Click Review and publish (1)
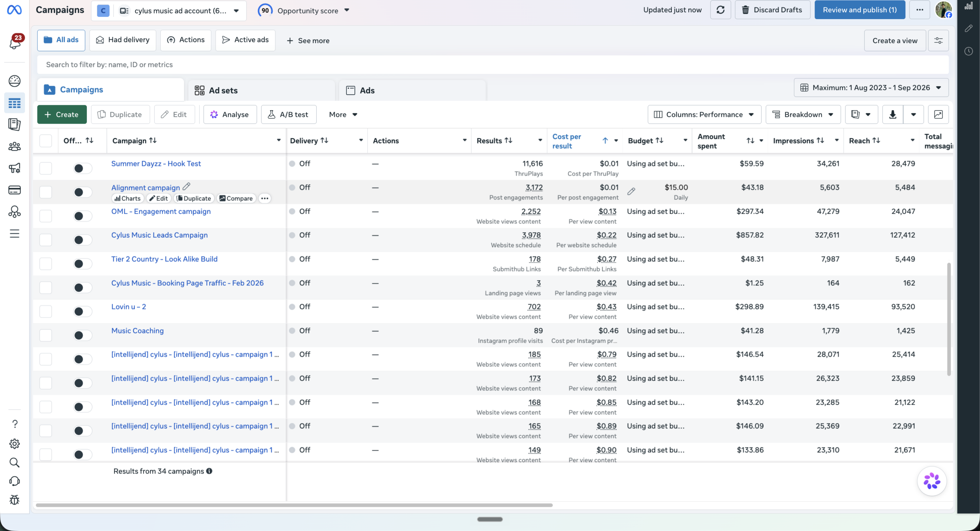 [860, 10]
